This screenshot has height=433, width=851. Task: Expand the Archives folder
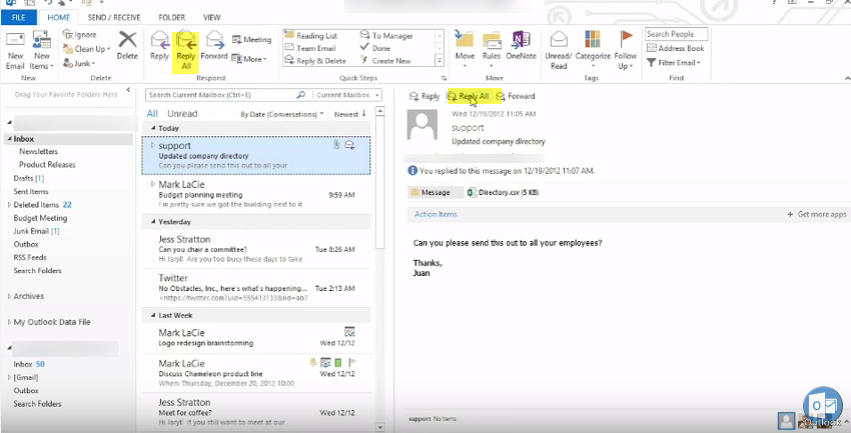pos(9,296)
